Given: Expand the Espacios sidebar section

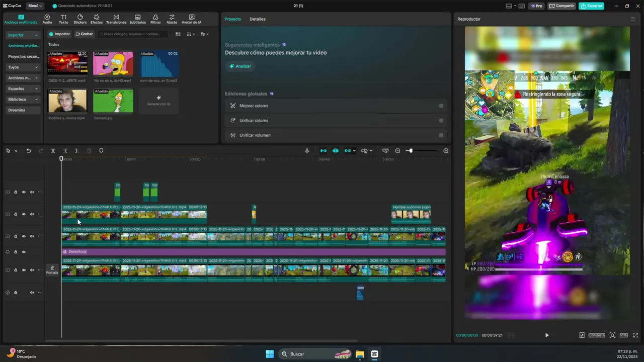Looking at the screenshot, I should (23, 88).
